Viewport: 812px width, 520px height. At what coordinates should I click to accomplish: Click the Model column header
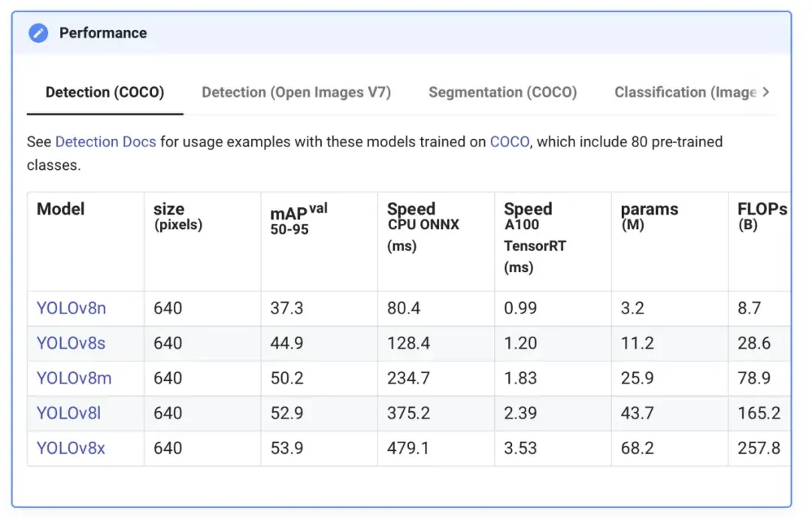pos(61,209)
